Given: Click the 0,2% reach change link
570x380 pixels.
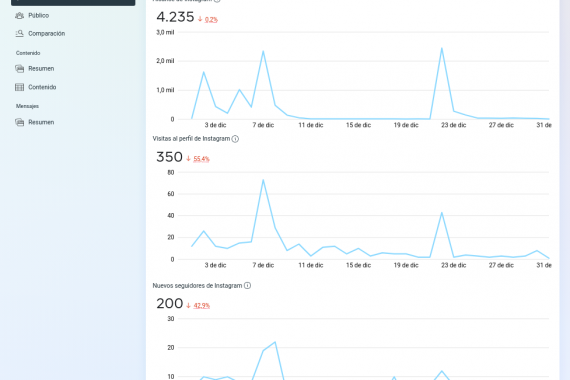Looking at the screenshot, I should point(211,20).
